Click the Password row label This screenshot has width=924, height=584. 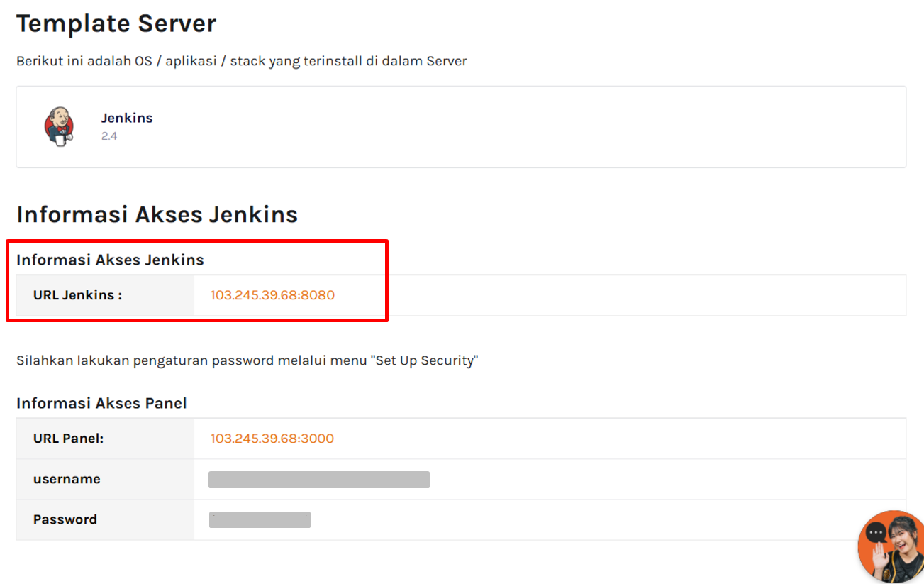pos(65,519)
